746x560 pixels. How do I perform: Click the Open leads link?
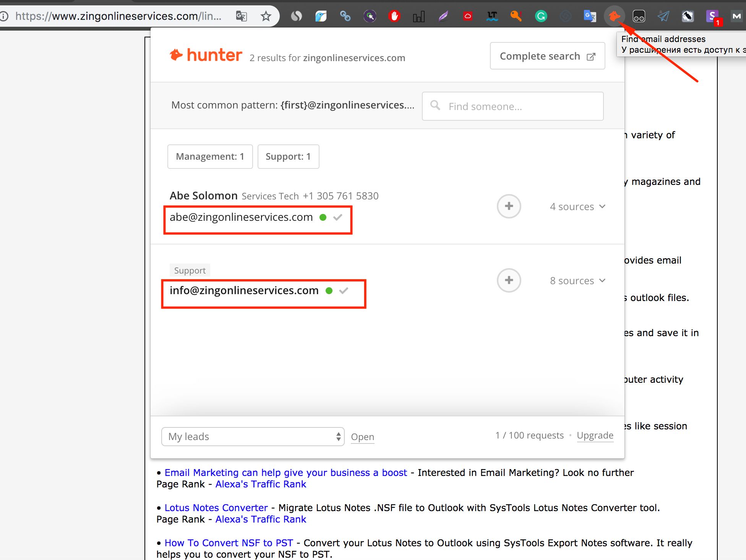coord(362,437)
